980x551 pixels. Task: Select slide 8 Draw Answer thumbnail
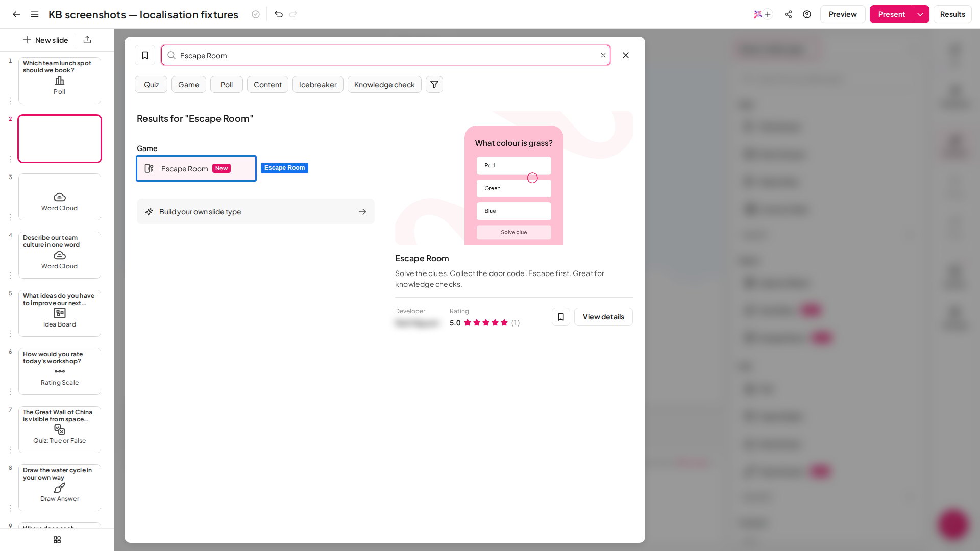(x=60, y=488)
